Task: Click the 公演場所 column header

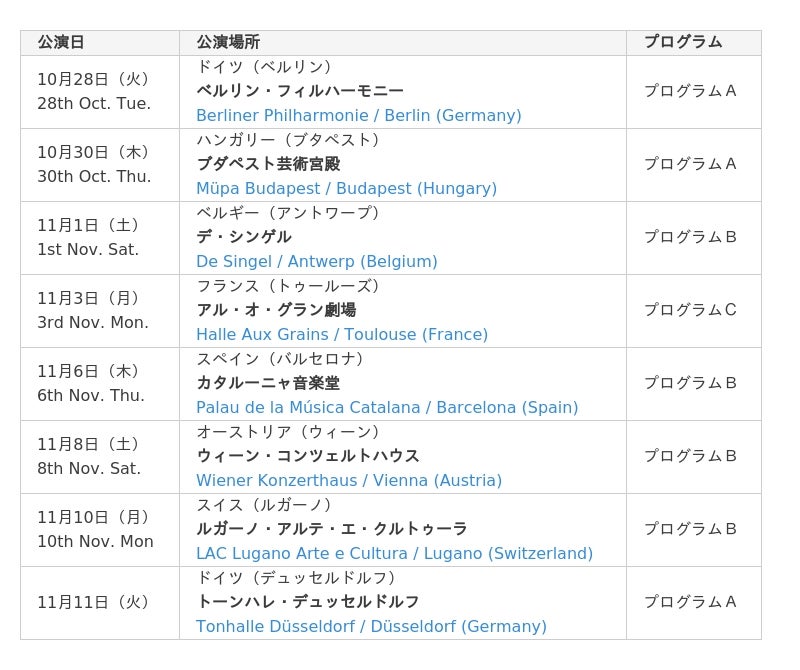Action: pos(403,42)
